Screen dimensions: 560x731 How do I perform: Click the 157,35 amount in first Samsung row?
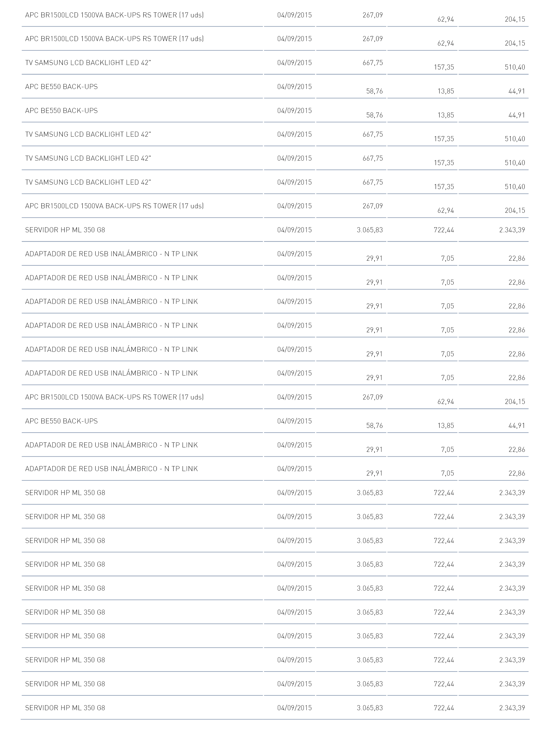[444, 67]
